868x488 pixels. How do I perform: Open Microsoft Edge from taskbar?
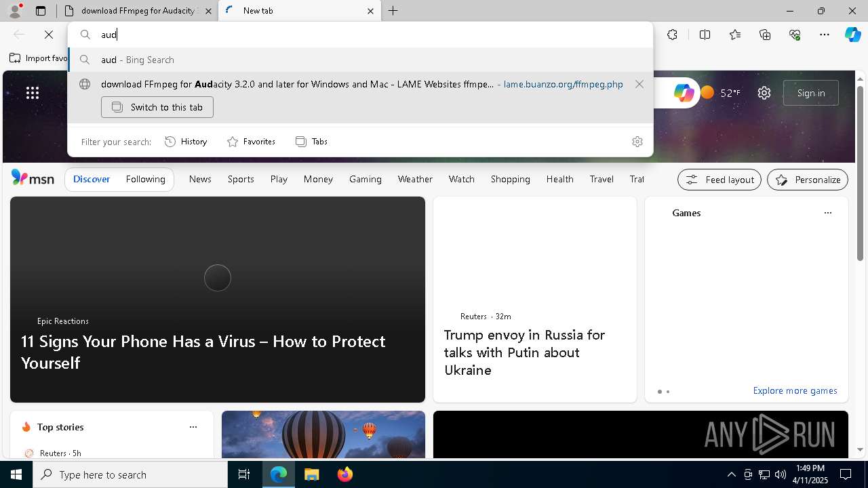click(x=279, y=474)
